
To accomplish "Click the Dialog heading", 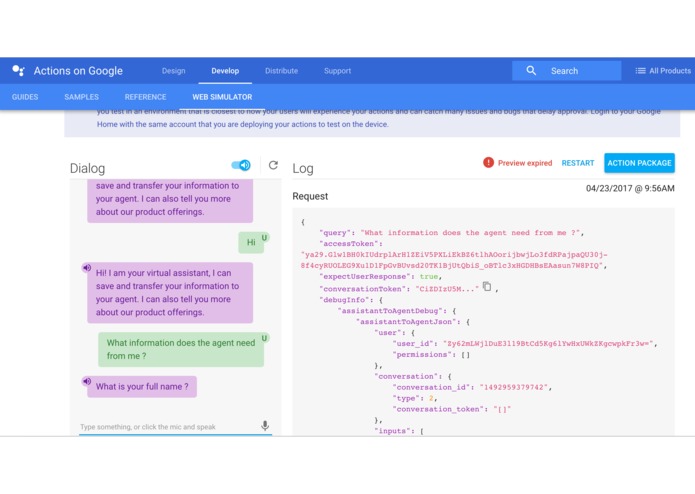I will [87, 168].
